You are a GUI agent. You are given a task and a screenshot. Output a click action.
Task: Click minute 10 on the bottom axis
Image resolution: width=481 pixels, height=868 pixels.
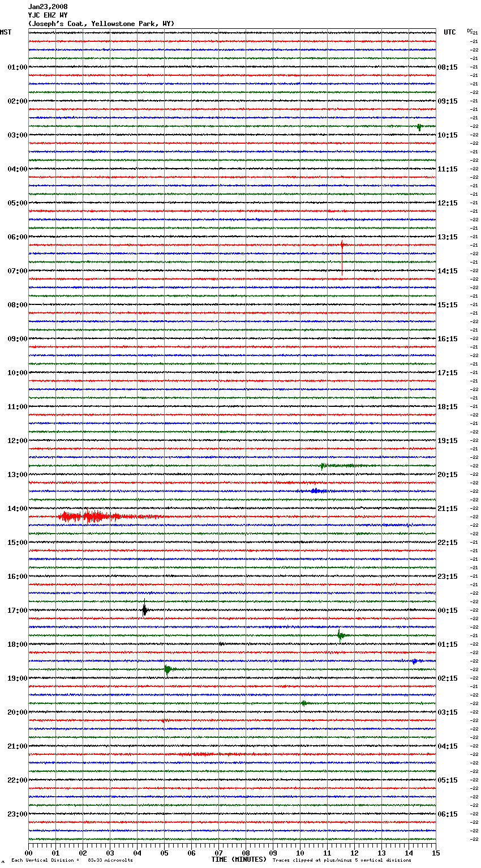pos(300,853)
